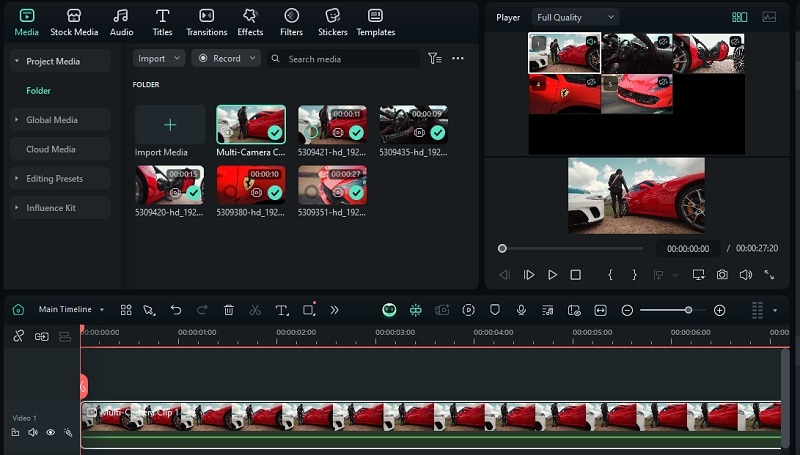Open the Main Timeline dropdown
Screen dimensions: 800x455
[x=71, y=310]
